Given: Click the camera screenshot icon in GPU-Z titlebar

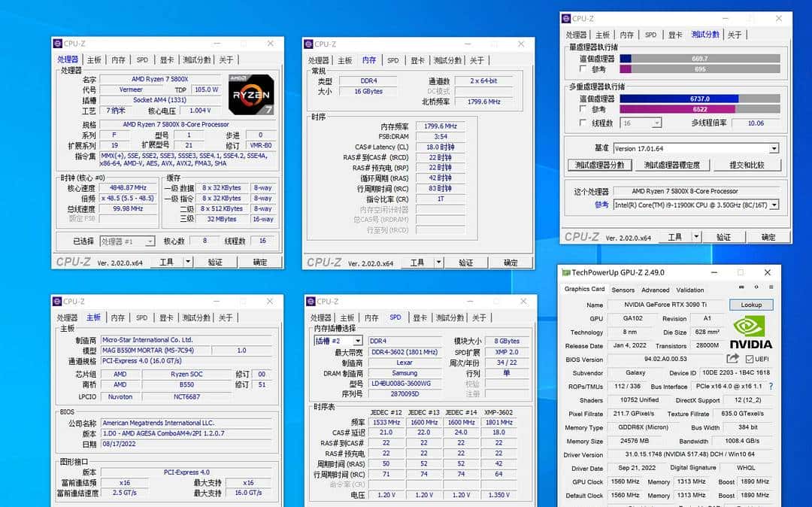Looking at the screenshot, I should [x=741, y=287].
